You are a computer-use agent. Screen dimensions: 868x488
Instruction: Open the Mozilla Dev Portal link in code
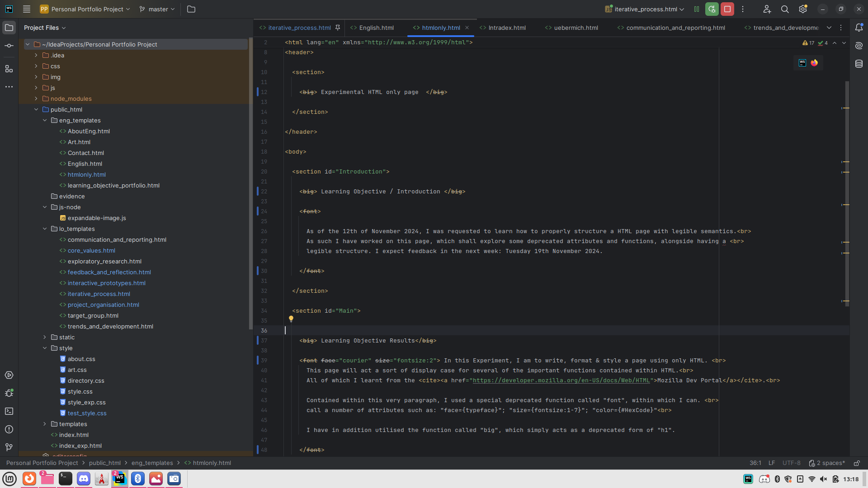[x=561, y=380]
